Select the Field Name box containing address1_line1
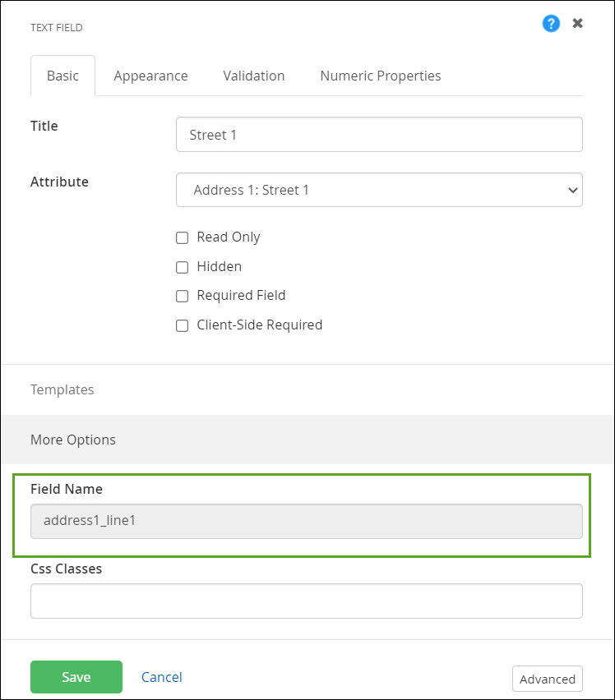 click(x=306, y=521)
